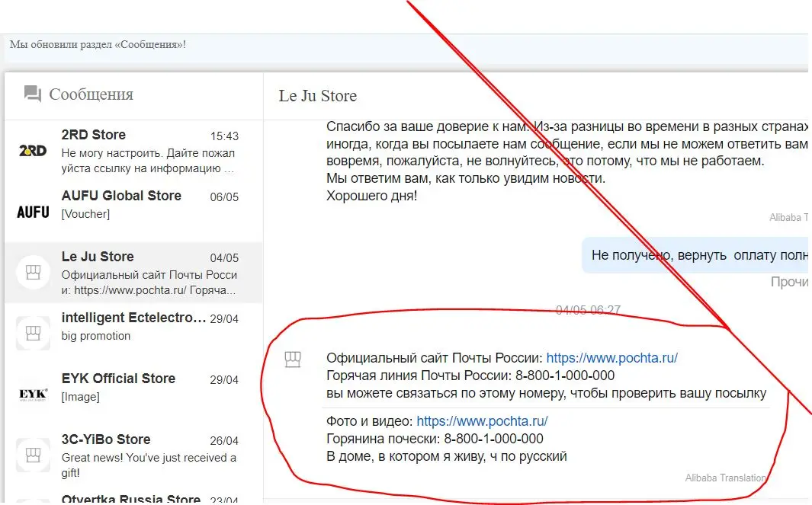The image size is (812, 505).
Task: Click the EYK store logo avatar
Action: tap(33, 395)
